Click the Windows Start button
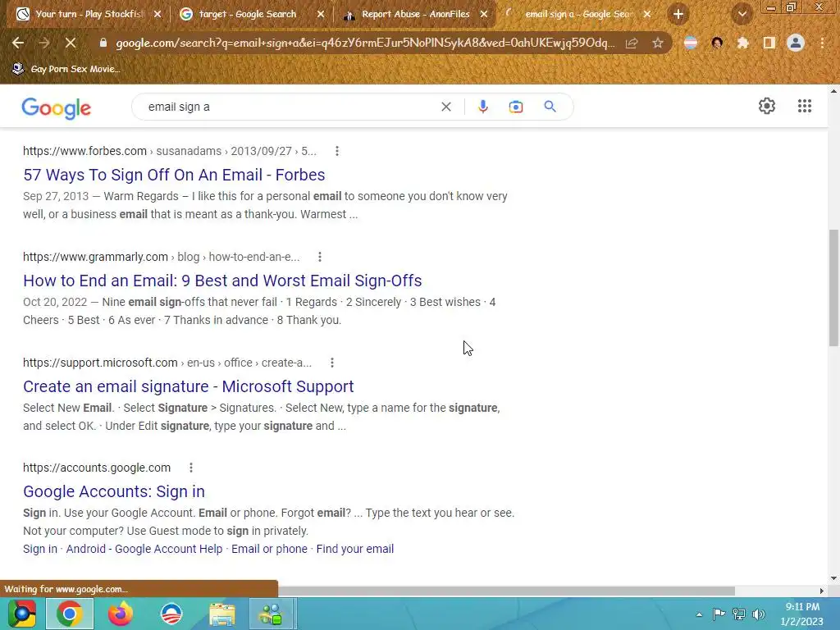The height and width of the screenshot is (630, 840). point(22,614)
